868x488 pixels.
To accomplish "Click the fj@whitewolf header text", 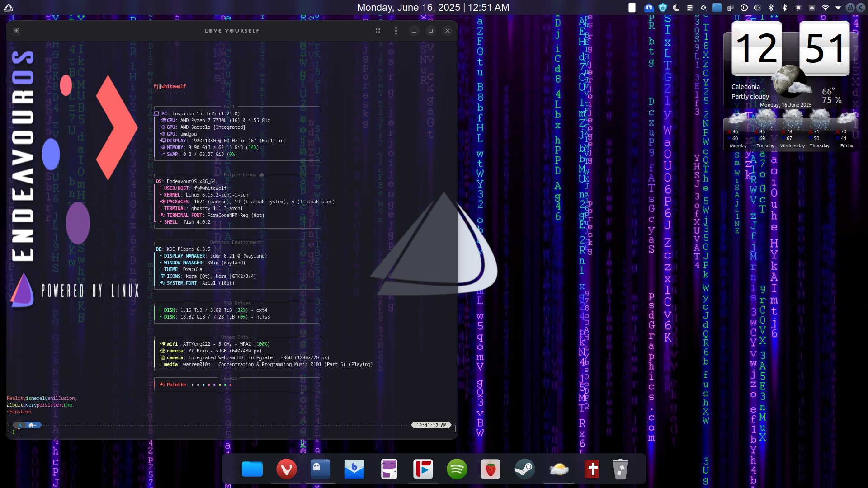I will [x=170, y=86].
